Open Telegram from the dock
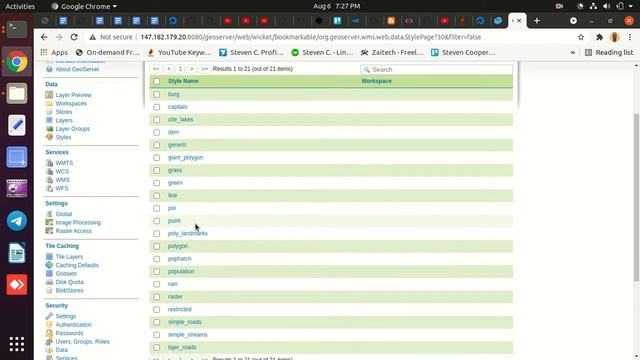Screen dimensions: 640x360 coord(17,221)
